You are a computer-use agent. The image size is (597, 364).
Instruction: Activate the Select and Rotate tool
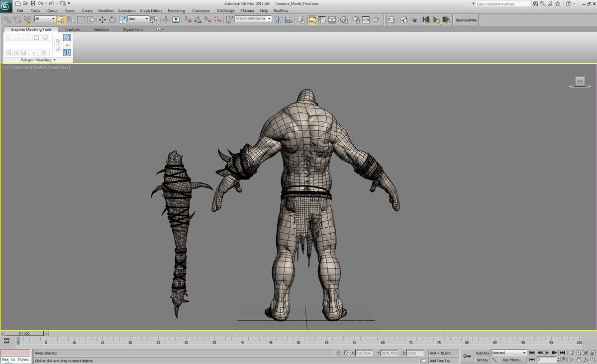[x=112, y=20]
